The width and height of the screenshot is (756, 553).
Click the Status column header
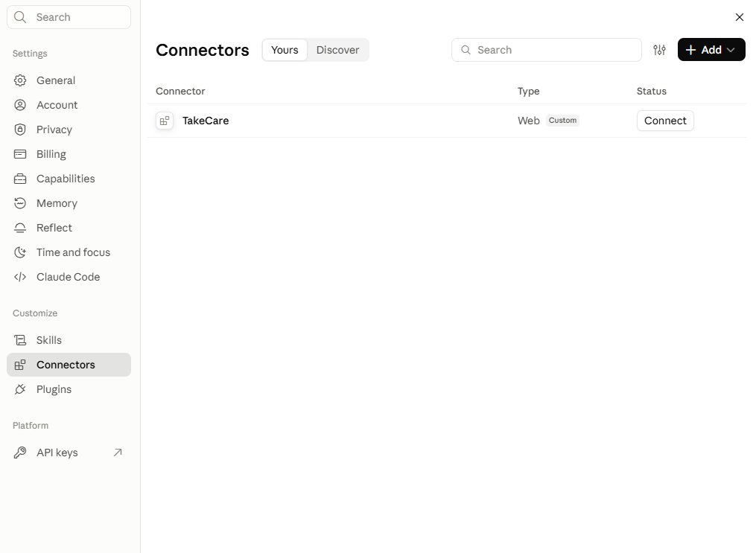tap(652, 91)
